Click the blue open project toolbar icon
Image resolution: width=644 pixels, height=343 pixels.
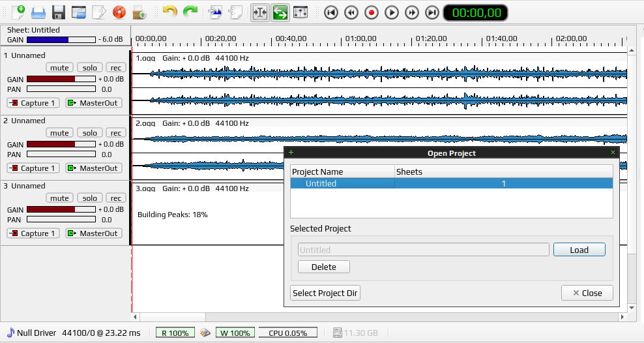[x=38, y=12]
